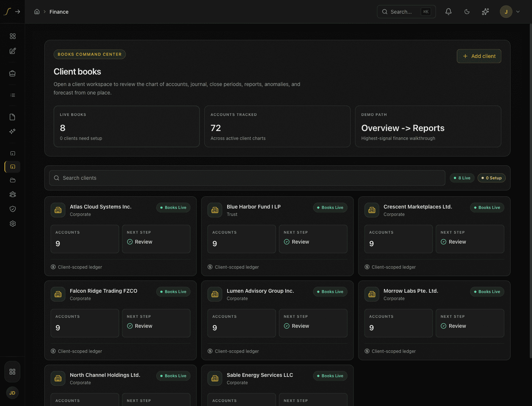Click Client-scoped ledger under Blue Harbor Fund
This screenshot has width=532, height=406.
[233, 267]
